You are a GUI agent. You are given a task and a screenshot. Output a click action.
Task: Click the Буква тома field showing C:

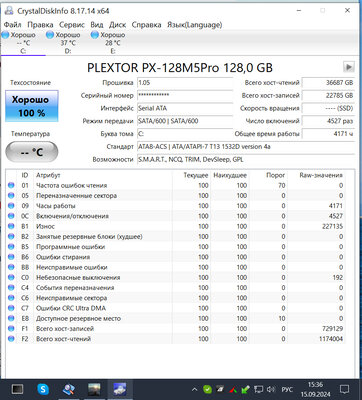click(x=185, y=134)
